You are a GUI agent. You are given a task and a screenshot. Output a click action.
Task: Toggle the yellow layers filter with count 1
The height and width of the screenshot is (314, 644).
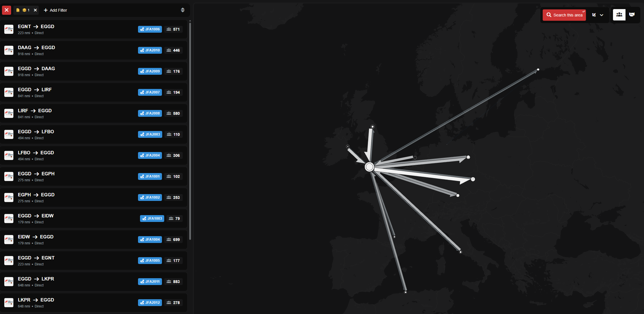pyautogui.click(x=26, y=10)
